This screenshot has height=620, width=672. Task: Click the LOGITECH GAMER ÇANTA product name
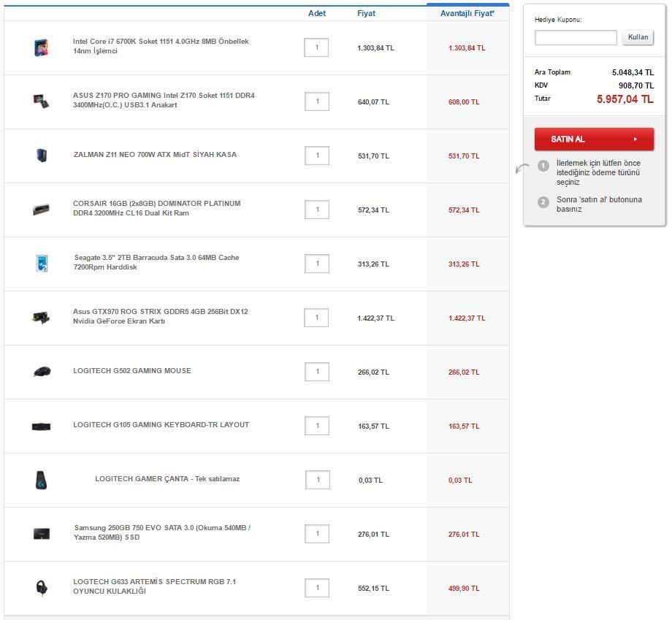coord(167,479)
